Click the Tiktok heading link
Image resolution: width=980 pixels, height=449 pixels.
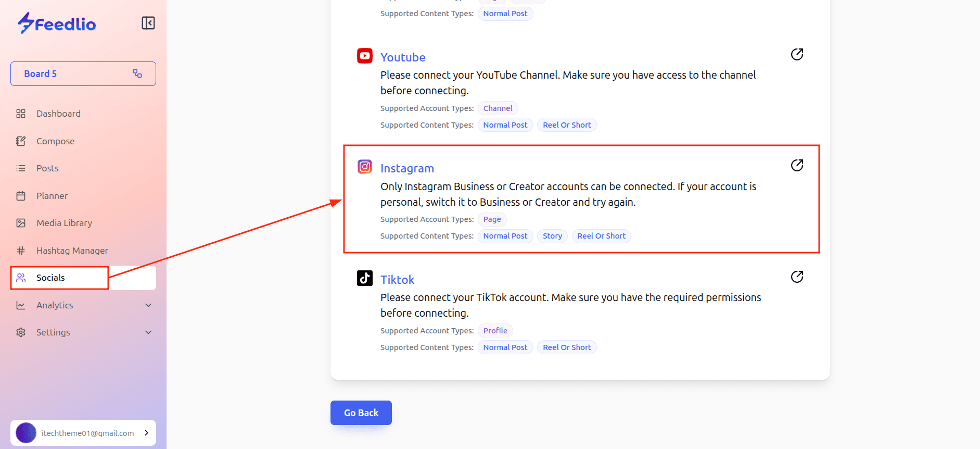pos(397,280)
